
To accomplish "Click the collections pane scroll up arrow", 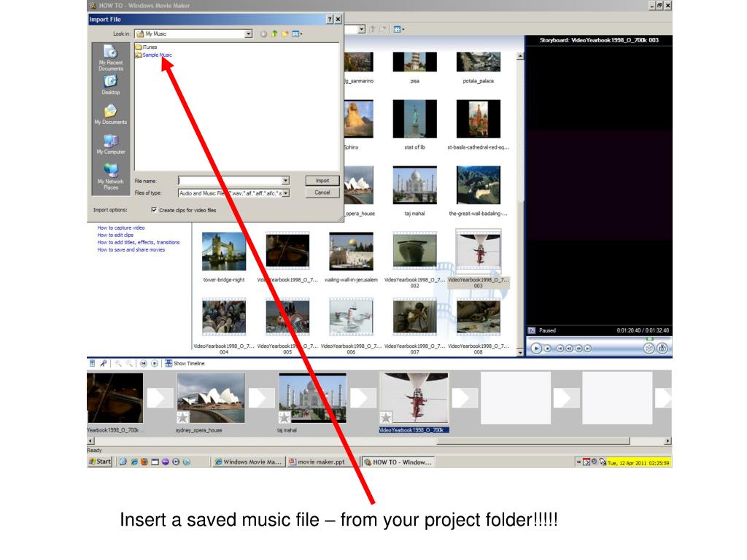I will coord(519,56).
